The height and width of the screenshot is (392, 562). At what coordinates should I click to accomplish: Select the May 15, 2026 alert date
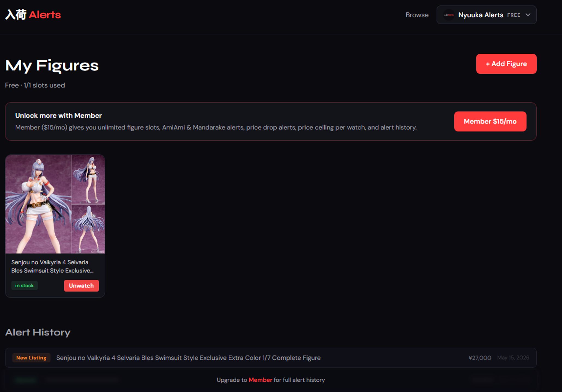pos(513,358)
